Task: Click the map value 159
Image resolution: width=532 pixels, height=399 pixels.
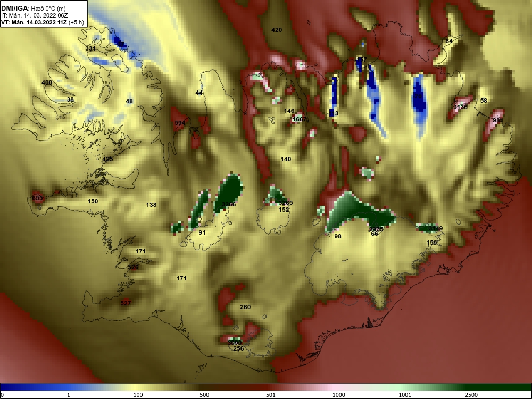Action: click(x=431, y=243)
